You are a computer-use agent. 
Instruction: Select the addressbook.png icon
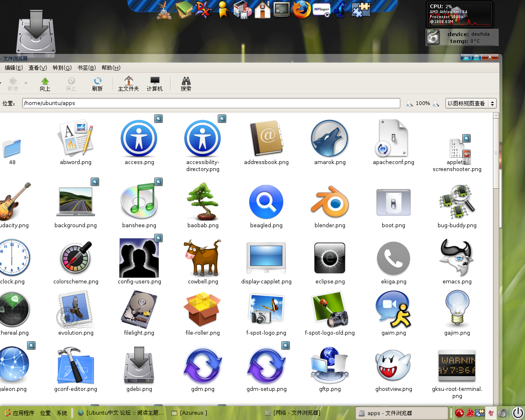pyautogui.click(x=266, y=139)
